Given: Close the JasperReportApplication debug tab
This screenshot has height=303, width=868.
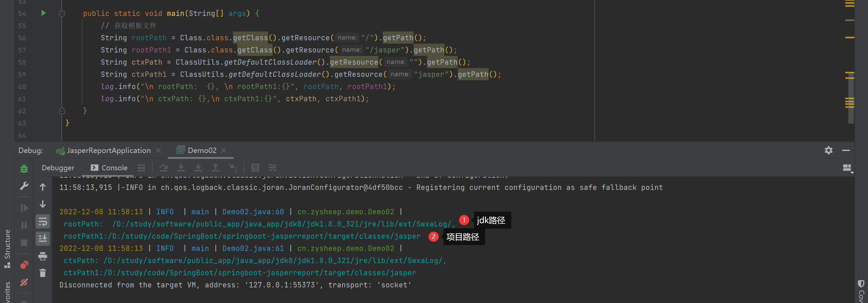Looking at the screenshot, I should pos(158,150).
